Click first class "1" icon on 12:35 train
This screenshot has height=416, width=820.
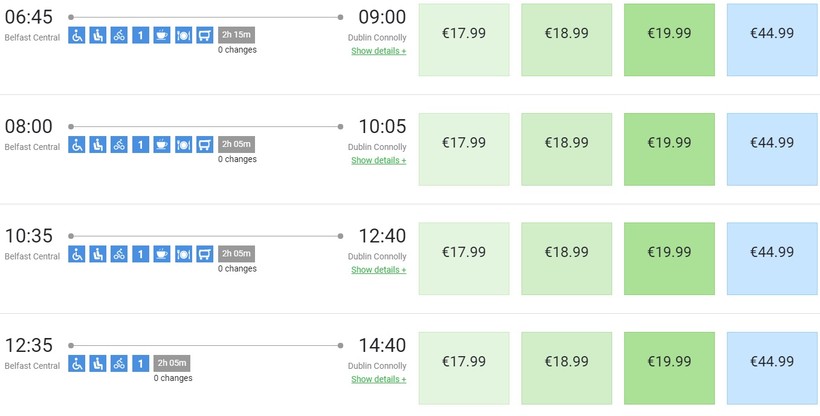pos(140,363)
